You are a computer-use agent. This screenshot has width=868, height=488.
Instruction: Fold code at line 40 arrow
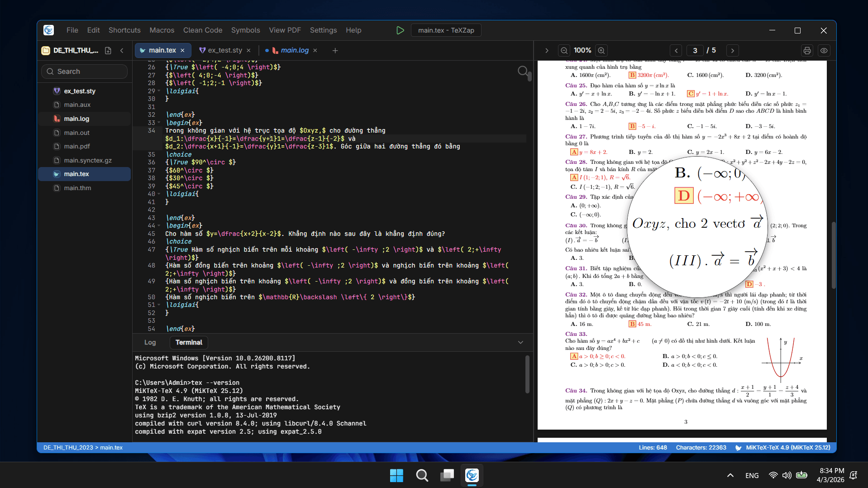pyautogui.click(x=159, y=194)
